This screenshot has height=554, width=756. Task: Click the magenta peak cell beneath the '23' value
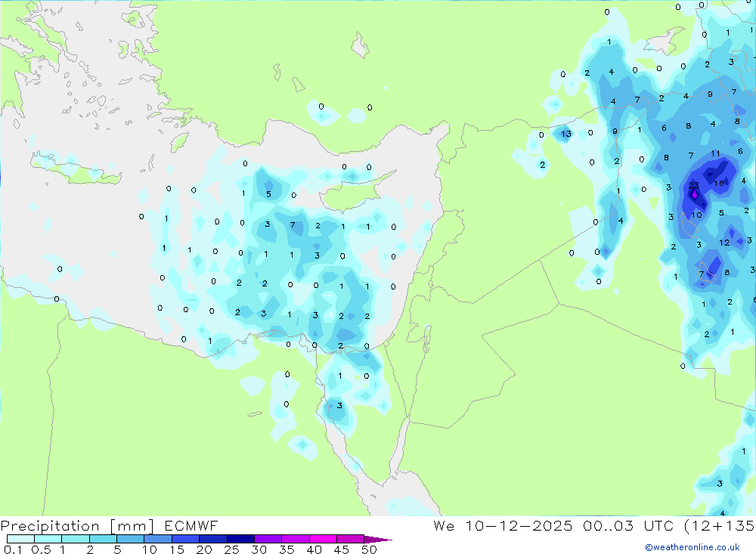694,195
